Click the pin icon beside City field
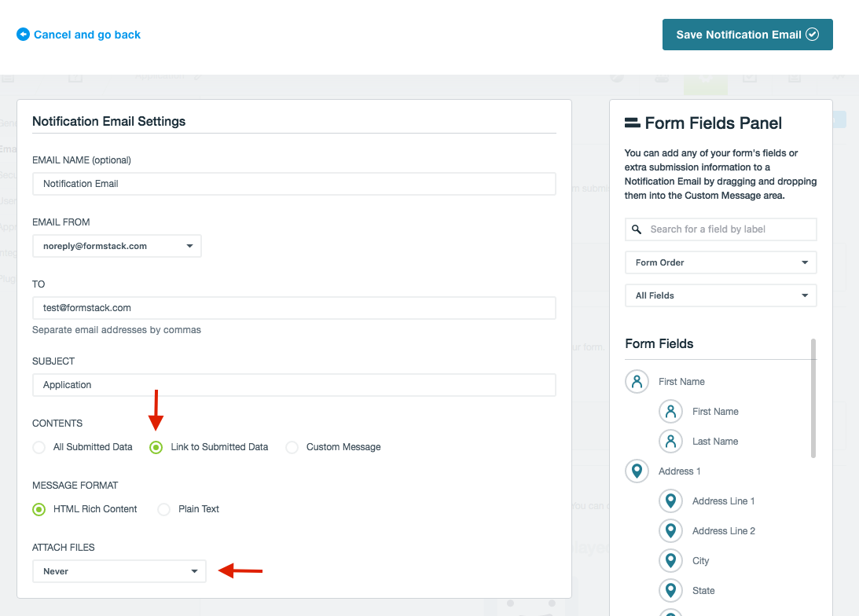Image resolution: width=859 pixels, height=616 pixels. point(670,561)
